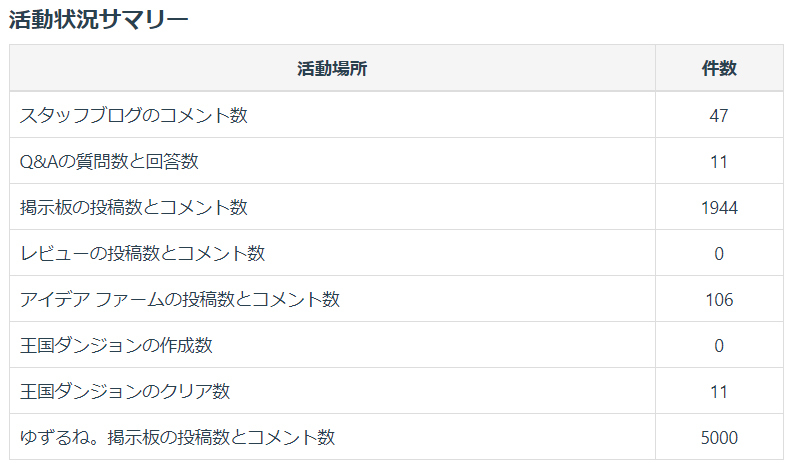Click the 件数 column header

point(719,69)
